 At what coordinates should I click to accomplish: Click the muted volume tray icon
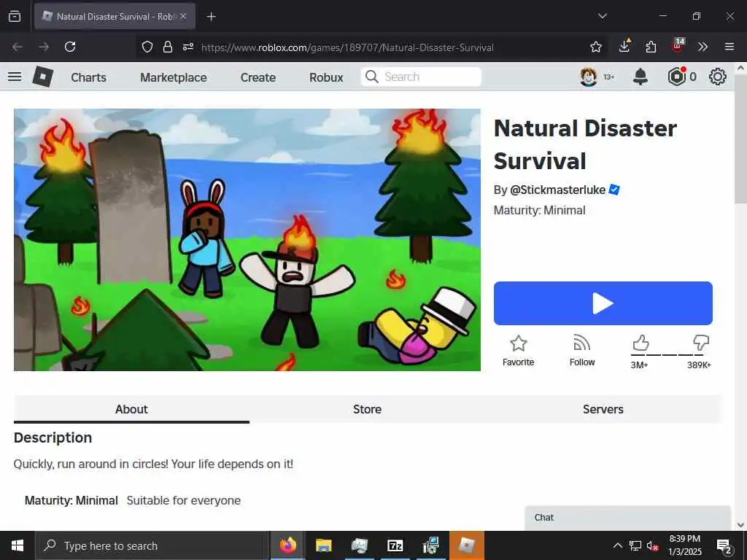(653, 546)
